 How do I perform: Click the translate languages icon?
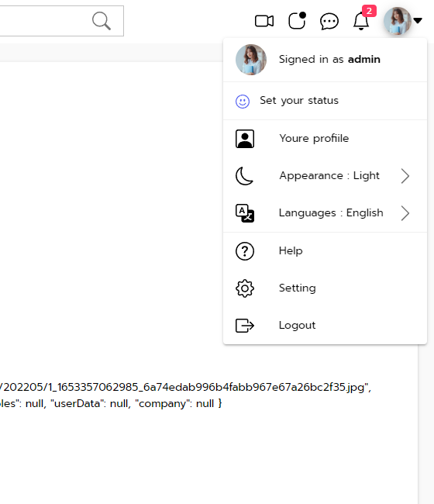point(245,213)
